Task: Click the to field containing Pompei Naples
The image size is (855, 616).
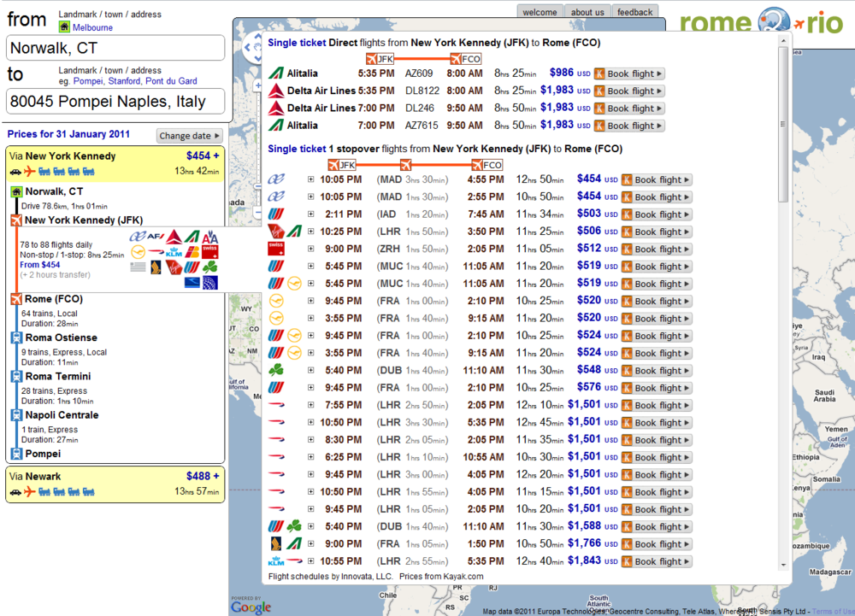Action: tap(115, 102)
